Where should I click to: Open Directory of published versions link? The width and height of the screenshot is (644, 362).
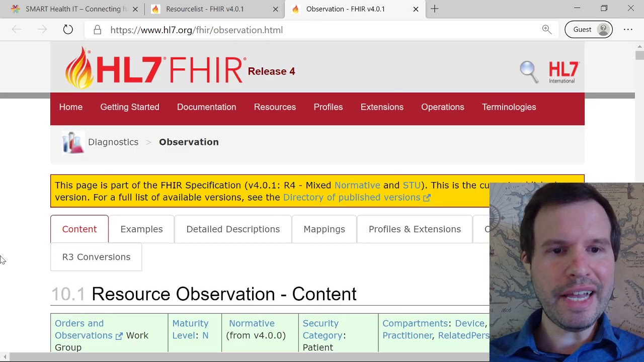tap(352, 198)
